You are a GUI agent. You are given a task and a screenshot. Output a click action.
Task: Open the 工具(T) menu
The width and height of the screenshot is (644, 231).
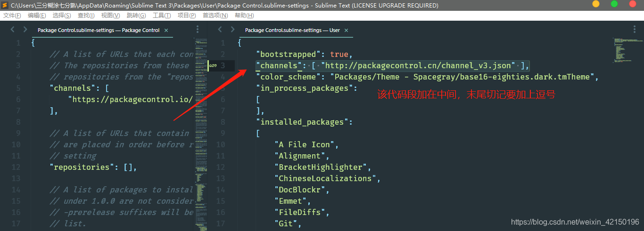click(x=162, y=16)
